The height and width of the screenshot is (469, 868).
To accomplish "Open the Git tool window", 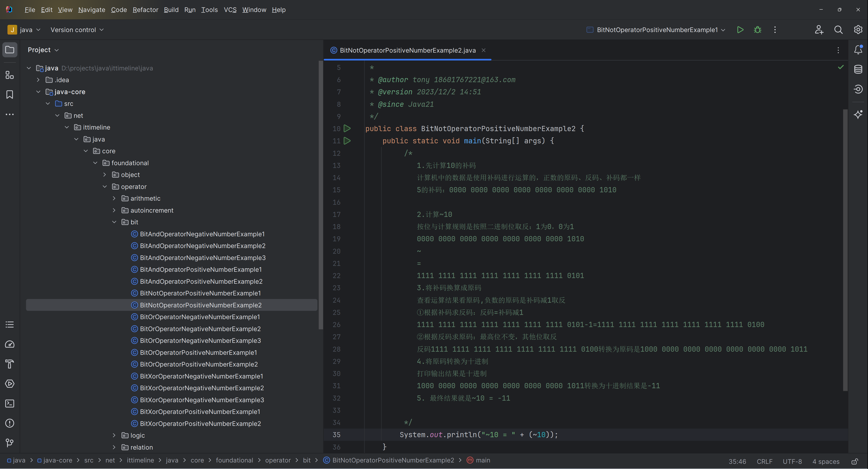I will [10, 443].
